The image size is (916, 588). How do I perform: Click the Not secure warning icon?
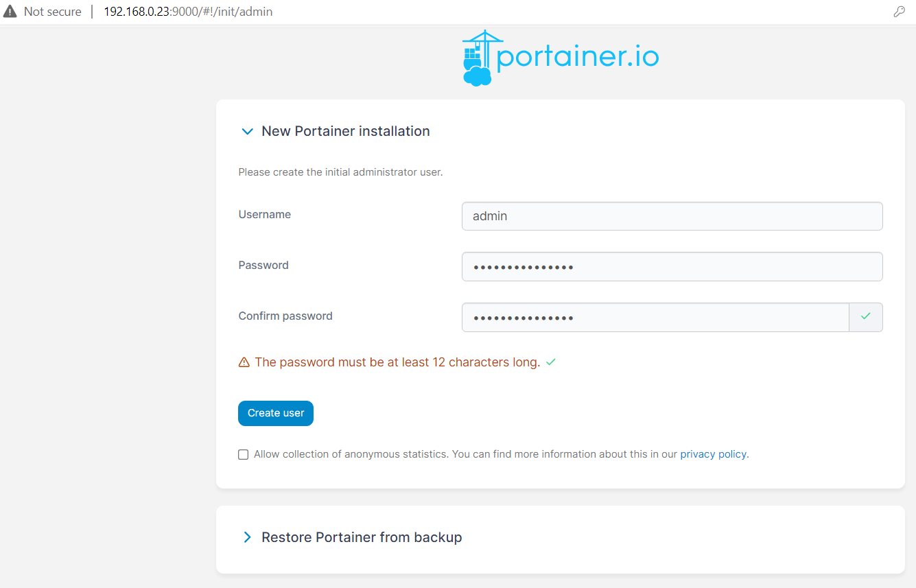(x=10, y=11)
